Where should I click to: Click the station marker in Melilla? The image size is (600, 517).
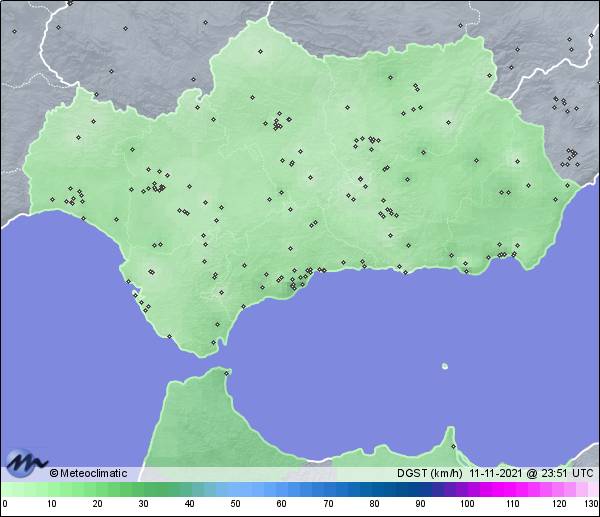(453, 446)
